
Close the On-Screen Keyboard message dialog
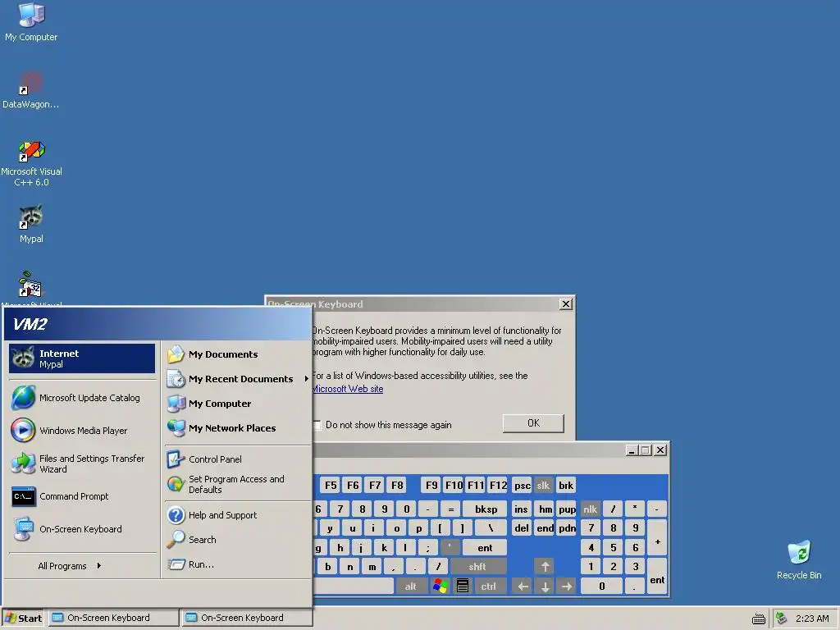coord(566,304)
